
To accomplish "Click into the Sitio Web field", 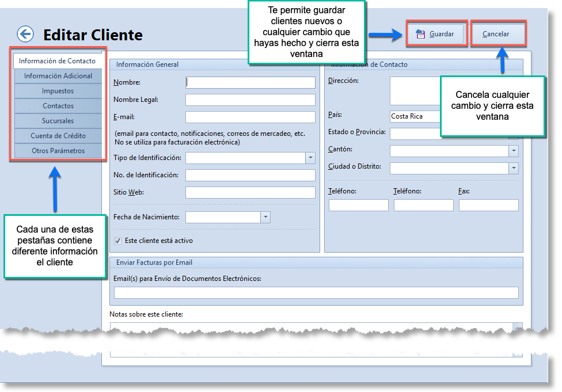I will [250, 192].
